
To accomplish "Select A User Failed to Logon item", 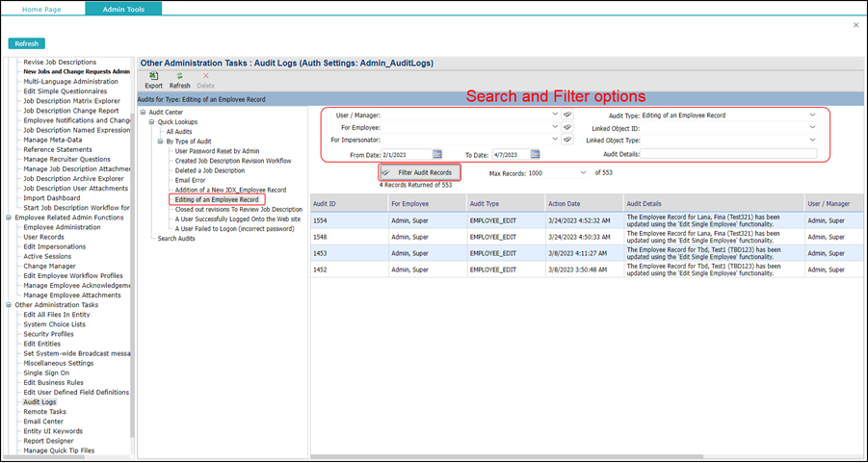I will pos(235,228).
